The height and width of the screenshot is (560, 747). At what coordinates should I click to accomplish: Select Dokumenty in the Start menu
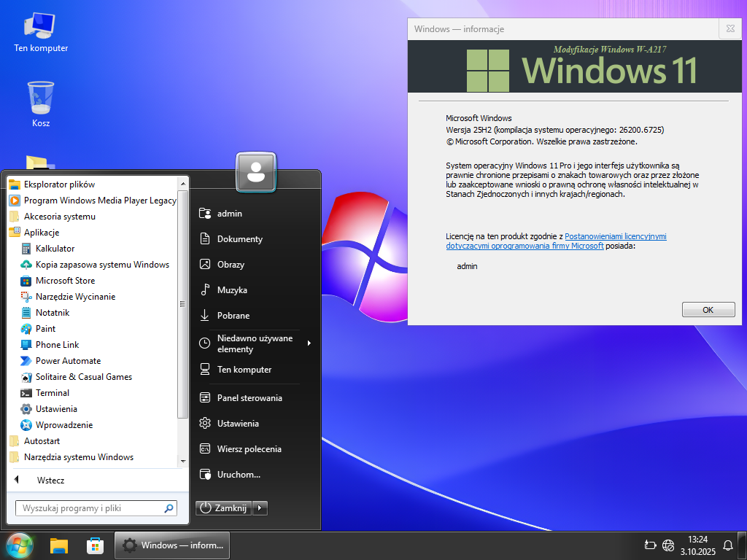239,239
